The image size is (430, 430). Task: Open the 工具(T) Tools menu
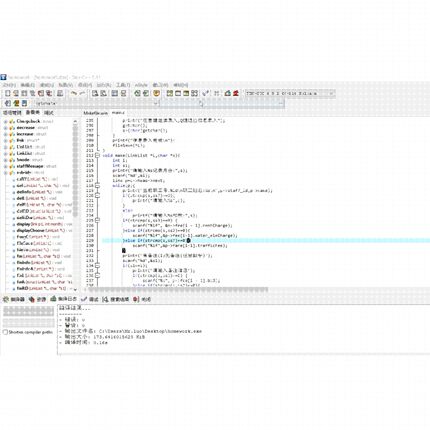123,85
